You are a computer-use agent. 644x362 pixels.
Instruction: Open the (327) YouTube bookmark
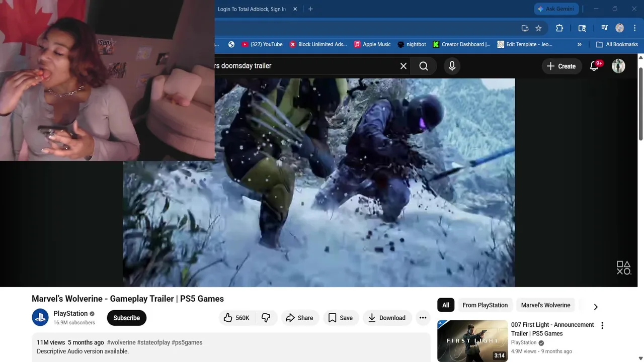pos(262,44)
